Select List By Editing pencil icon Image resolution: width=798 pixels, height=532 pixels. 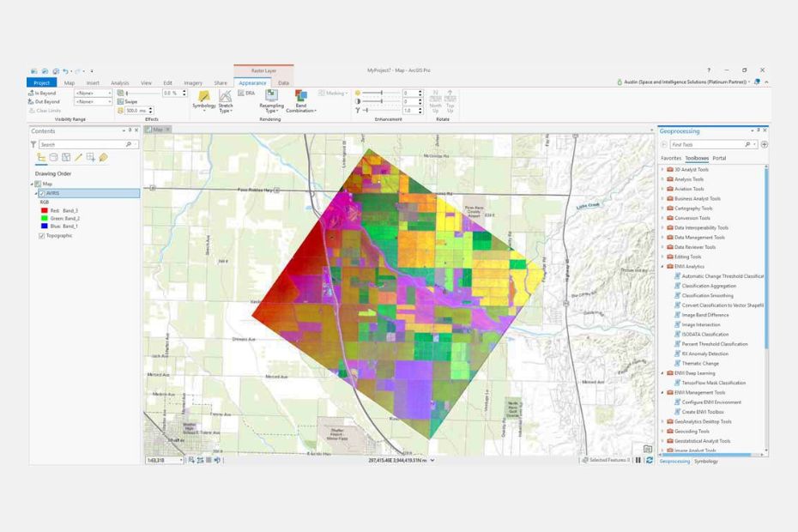pyautogui.click(x=78, y=157)
